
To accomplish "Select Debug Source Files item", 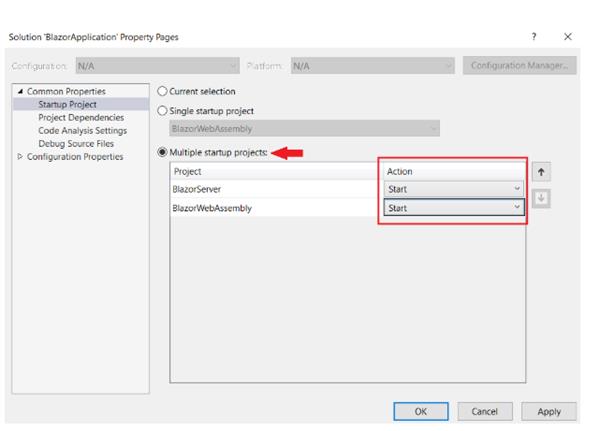I will pos(74,143).
